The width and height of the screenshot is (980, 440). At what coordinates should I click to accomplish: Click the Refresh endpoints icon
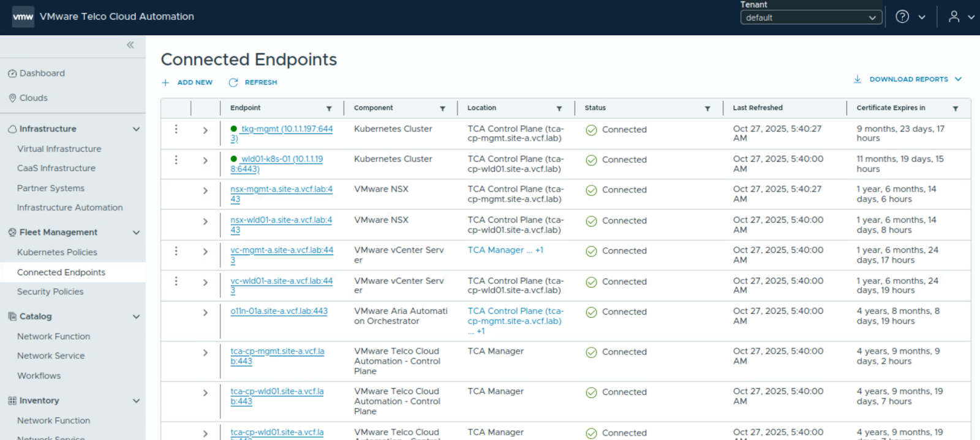(233, 83)
